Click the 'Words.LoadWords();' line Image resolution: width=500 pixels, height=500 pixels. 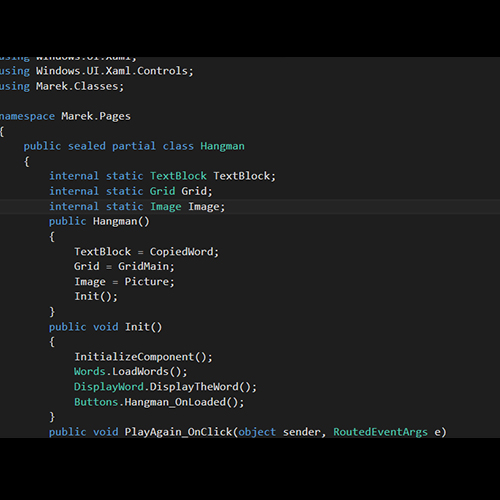(131, 372)
